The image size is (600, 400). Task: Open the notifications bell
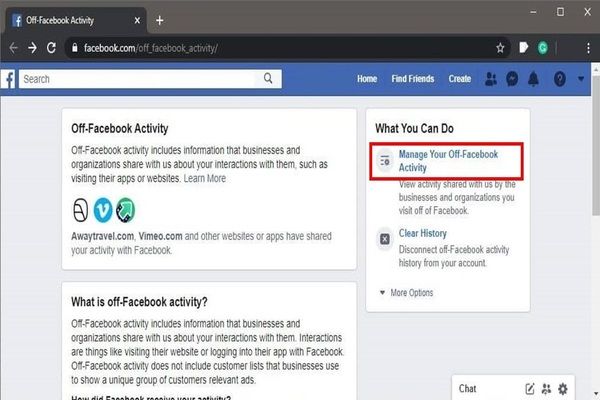(x=533, y=79)
